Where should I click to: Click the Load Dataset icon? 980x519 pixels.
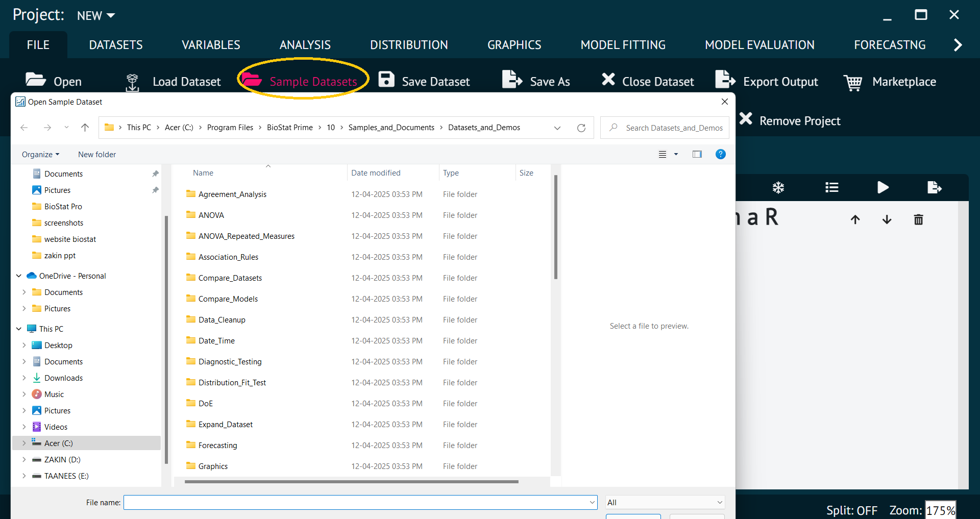pyautogui.click(x=132, y=82)
